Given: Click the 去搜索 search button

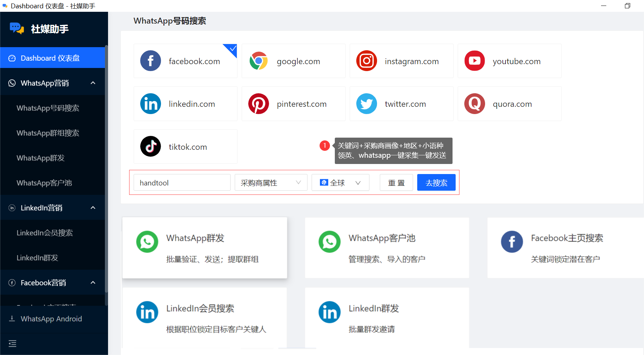Looking at the screenshot, I should [x=436, y=183].
